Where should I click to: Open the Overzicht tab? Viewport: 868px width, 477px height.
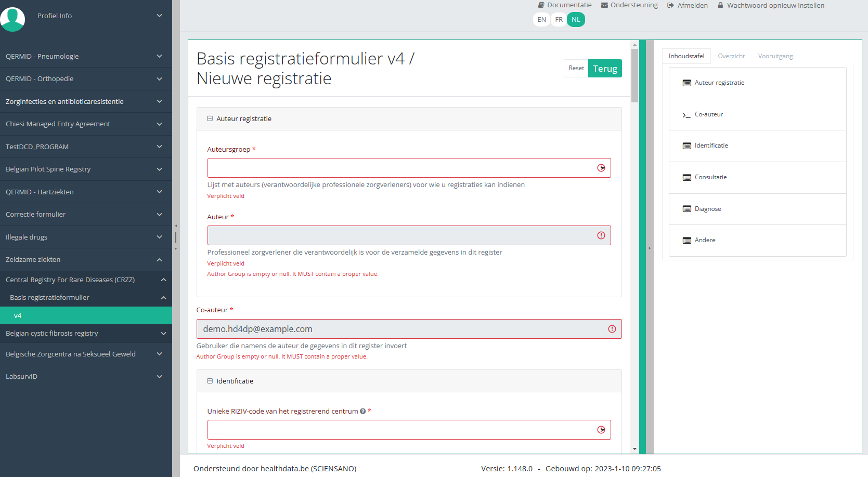[731, 56]
